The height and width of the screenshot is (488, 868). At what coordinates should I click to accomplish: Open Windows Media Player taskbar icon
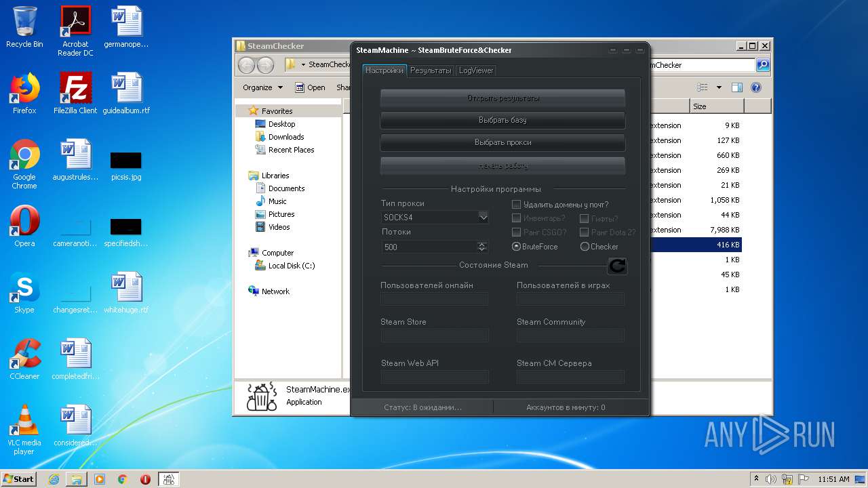pos(100,479)
